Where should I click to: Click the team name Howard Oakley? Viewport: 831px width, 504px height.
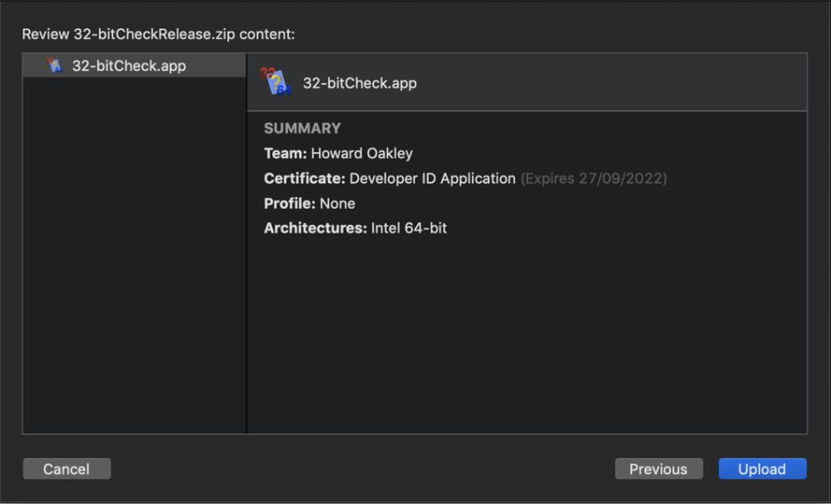click(362, 153)
